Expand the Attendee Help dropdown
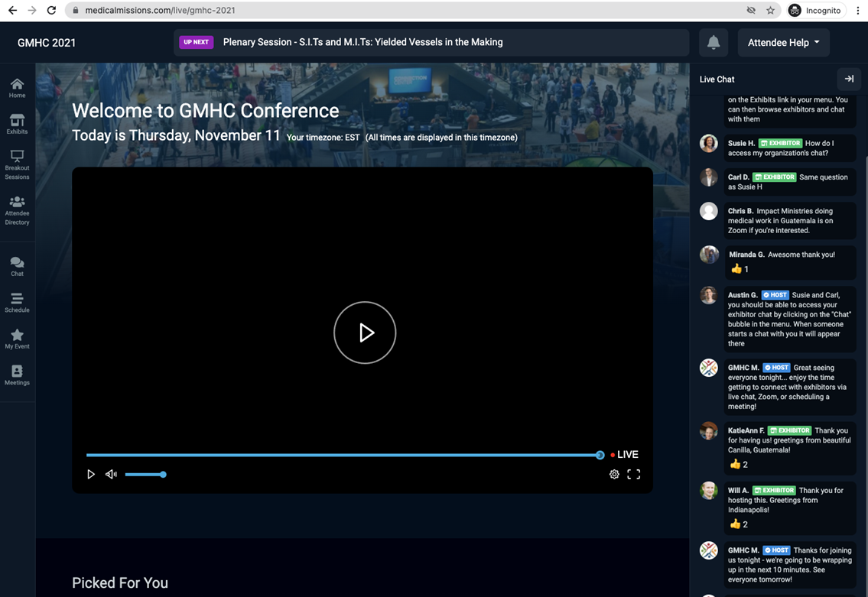Viewport: 868px width, 597px height. (x=783, y=43)
